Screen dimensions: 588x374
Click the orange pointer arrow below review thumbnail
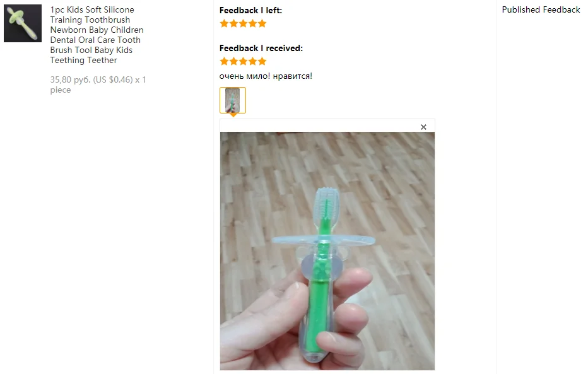(x=233, y=115)
